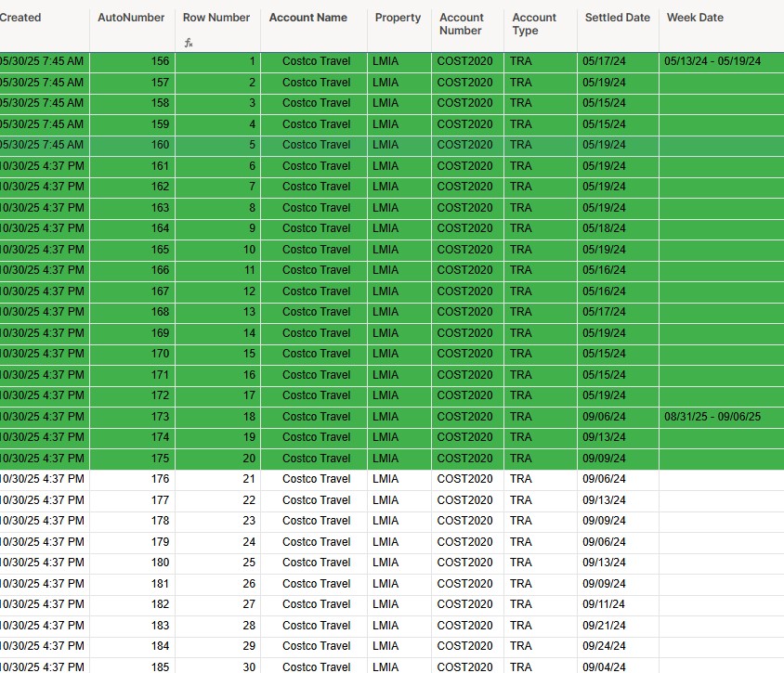Click Row Number cell 18

[x=217, y=417]
